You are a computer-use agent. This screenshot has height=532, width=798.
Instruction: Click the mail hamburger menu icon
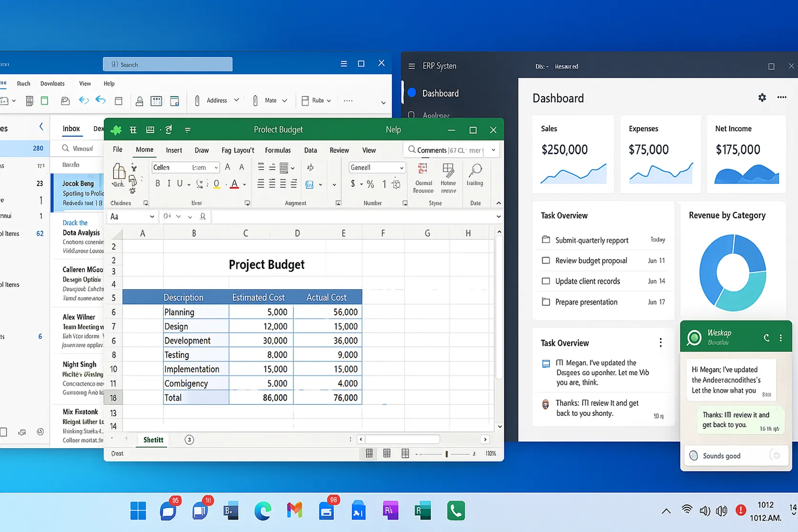click(343, 64)
